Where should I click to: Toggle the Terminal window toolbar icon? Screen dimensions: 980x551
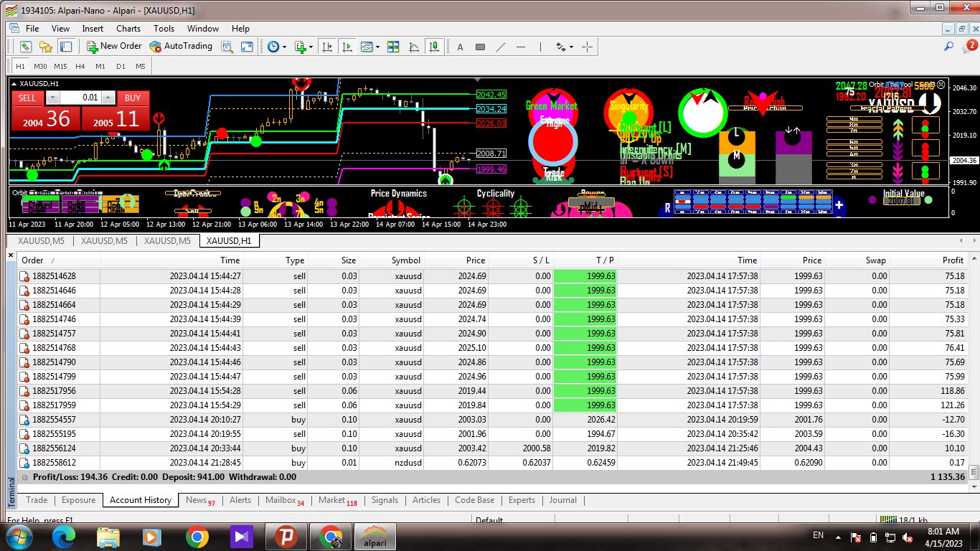pos(66,47)
